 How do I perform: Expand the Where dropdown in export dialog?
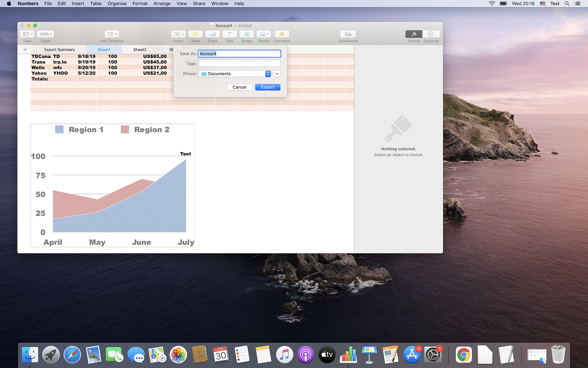(277, 74)
